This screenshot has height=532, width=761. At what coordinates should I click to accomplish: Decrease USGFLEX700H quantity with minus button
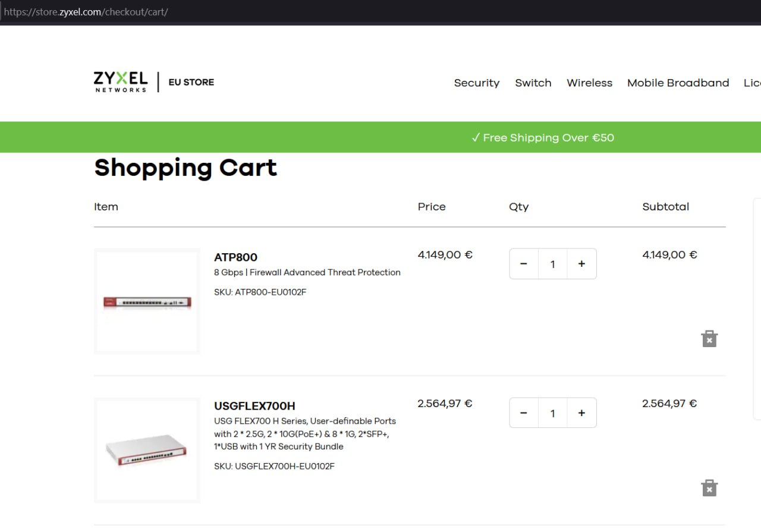(x=524, y=413)
